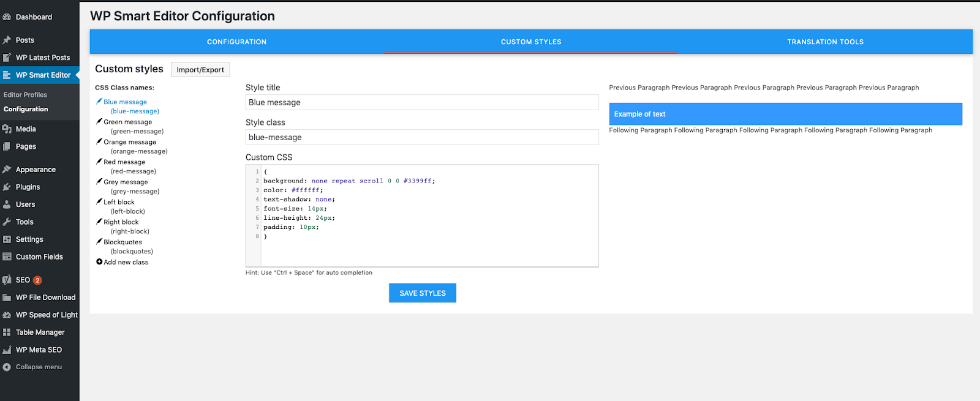Open the Table Manager menu

click(40, 332)
